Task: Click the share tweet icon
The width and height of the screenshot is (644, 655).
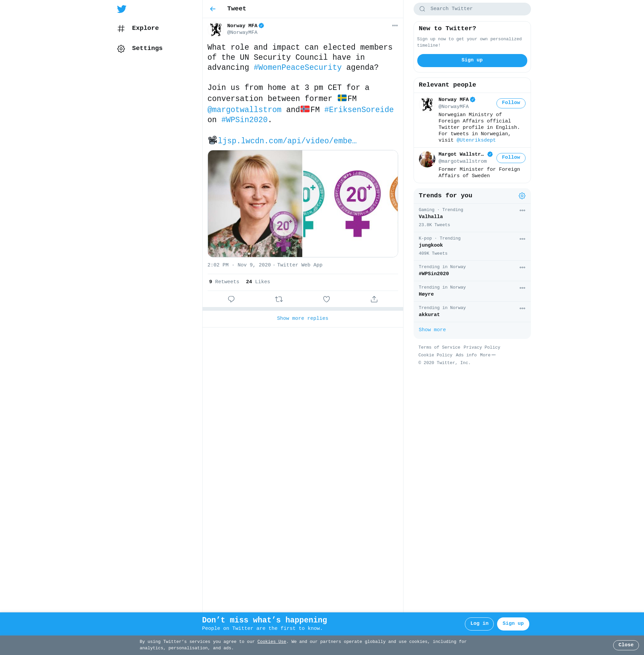Action: (x=374, y=299)
